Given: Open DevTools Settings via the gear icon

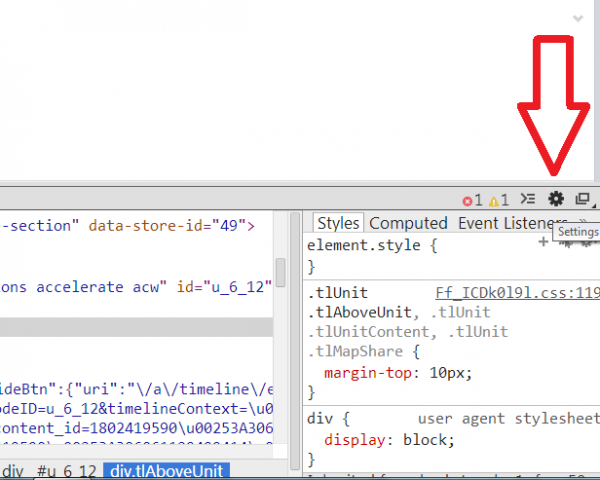Looking at the screenshot, I should 556,199.
